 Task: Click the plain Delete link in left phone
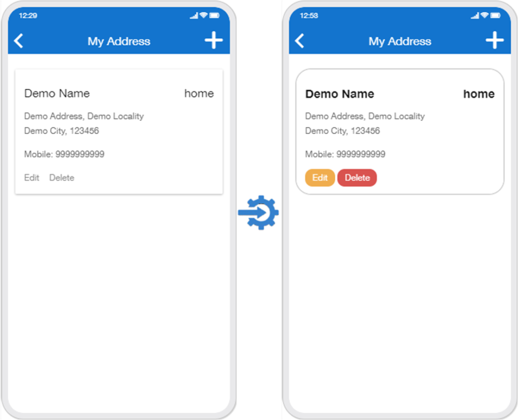(62, 178)
